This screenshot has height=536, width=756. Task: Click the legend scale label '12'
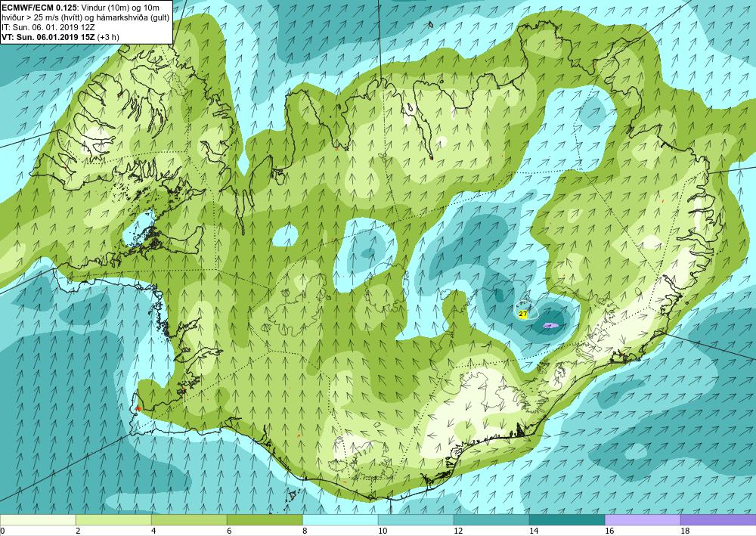coord(458,531)
